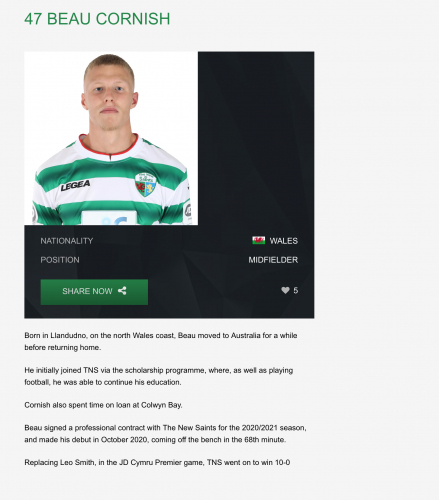Click the sleeve badge on the right arm
This screenshot has width=439, height=500.
(188, 211)
